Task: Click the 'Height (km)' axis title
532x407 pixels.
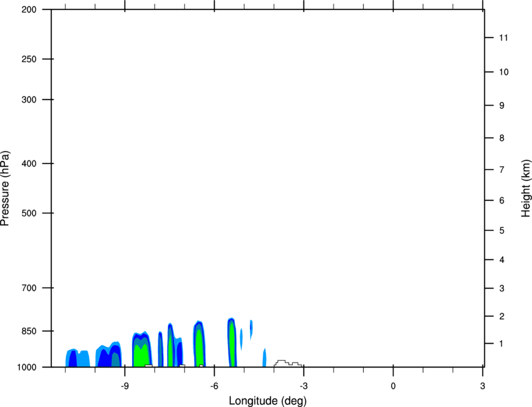Action: click(x=526, y=188)
